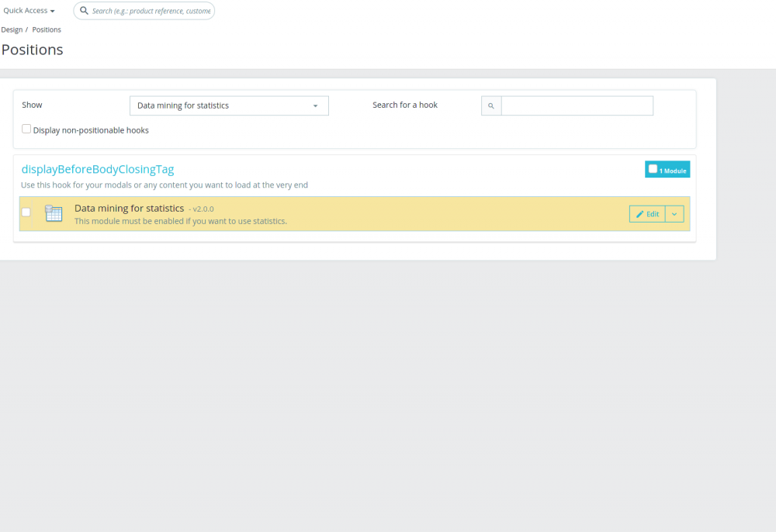Open the displayBeforeBodyClosingTag hook link
This screenshot has height=532, width=776.
tap(99, 168)
